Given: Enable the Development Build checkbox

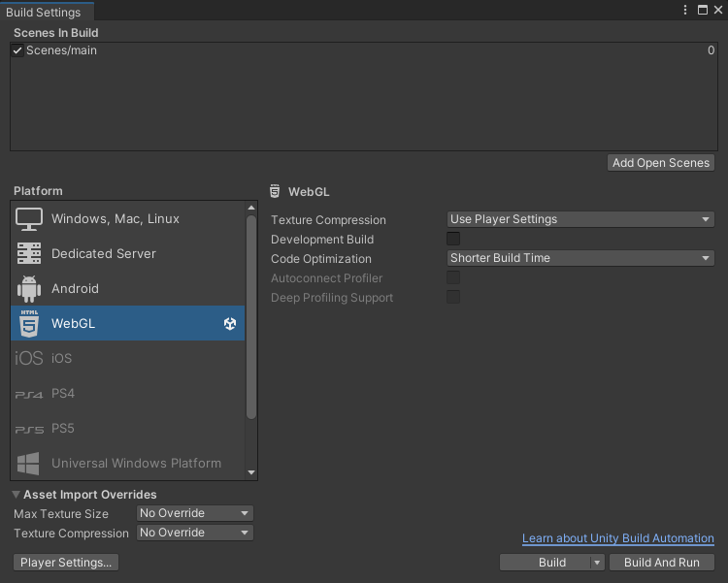Looking at the screenshot, I should coord(453,239).
